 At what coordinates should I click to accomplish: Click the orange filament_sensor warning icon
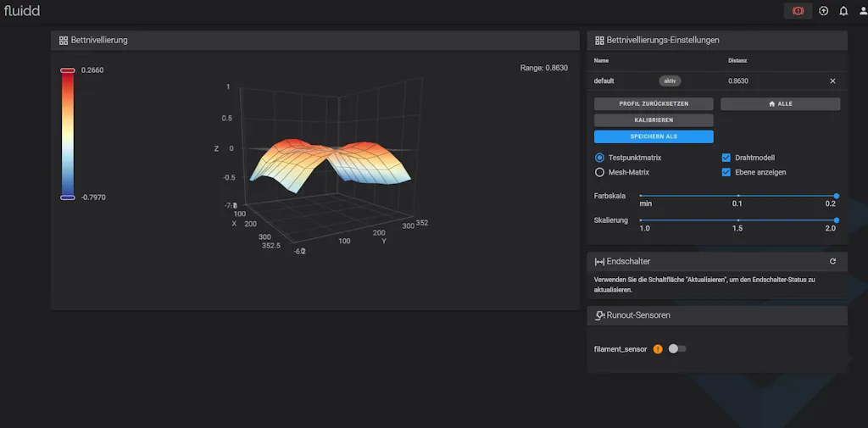658,348
